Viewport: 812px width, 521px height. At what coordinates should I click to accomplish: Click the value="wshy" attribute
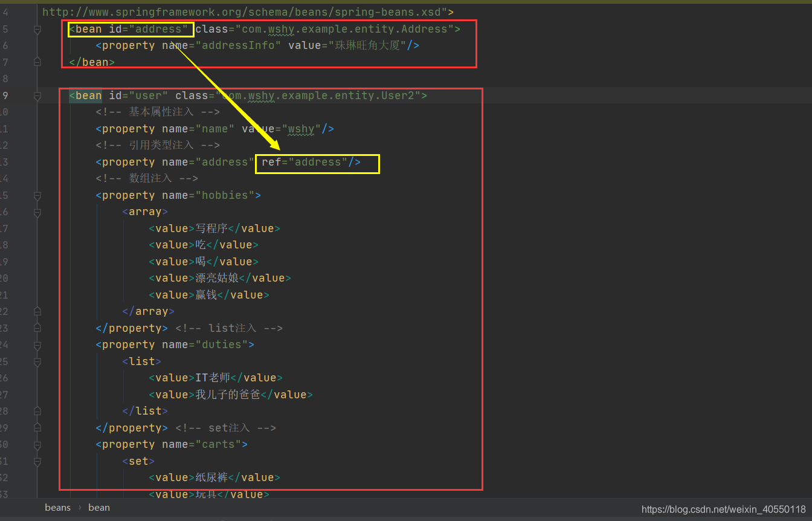pyautogui.click(x=282, y=129)
